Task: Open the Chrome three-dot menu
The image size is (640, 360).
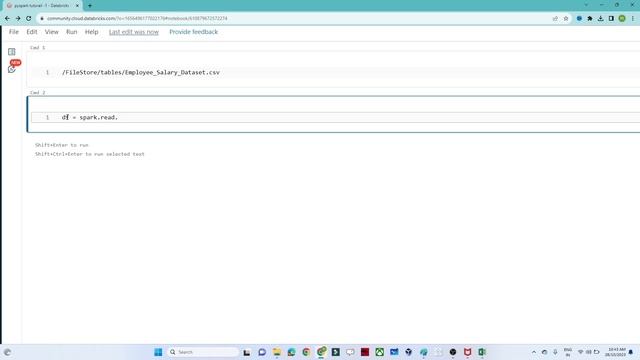Action: pyautogui.click(x=633, y=18)
